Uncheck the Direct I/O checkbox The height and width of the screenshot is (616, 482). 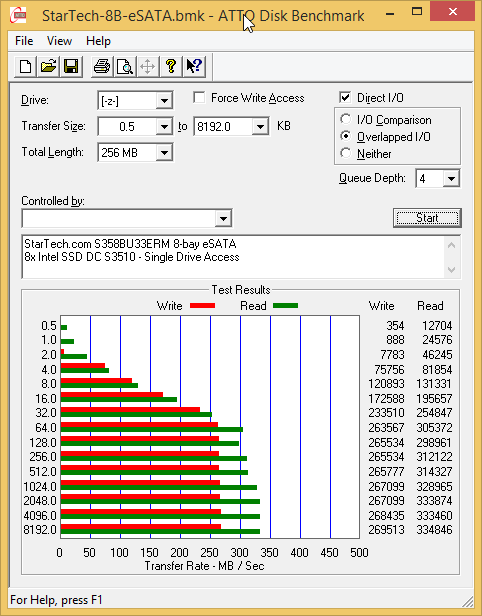pyautogui.click(x=345, y=97)
